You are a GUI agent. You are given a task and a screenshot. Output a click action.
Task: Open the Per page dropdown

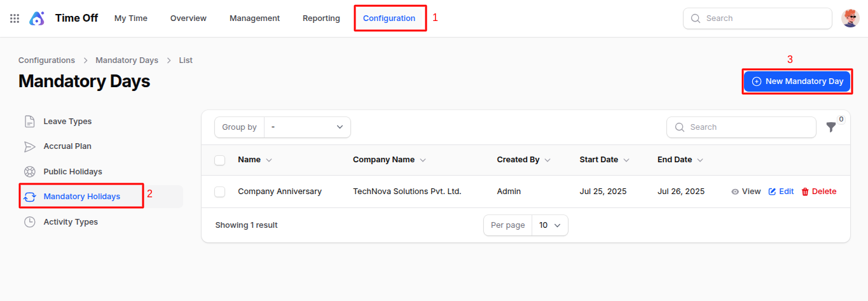pyautogui.click(x=549, y=225)
